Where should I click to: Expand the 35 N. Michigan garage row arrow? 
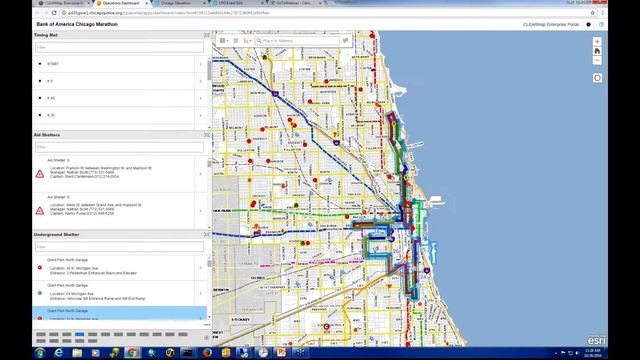coord(200,268)
